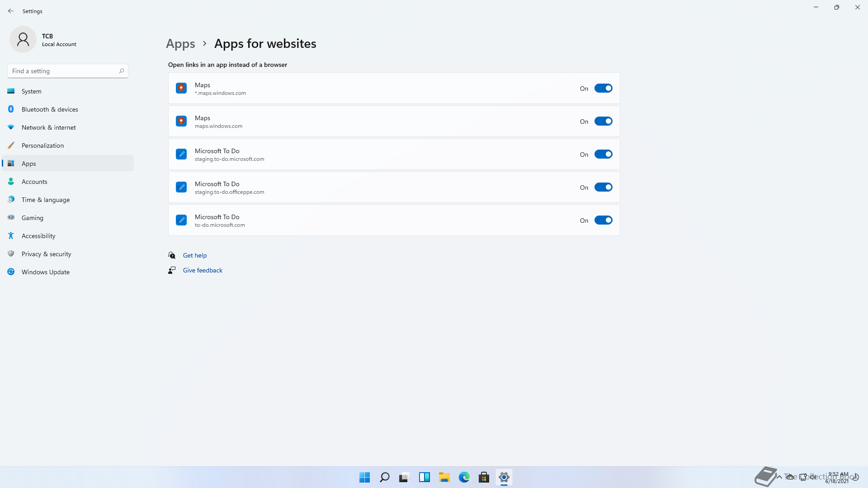
Task: Select Apps category in sidebar
Action: tap(68, 164)
